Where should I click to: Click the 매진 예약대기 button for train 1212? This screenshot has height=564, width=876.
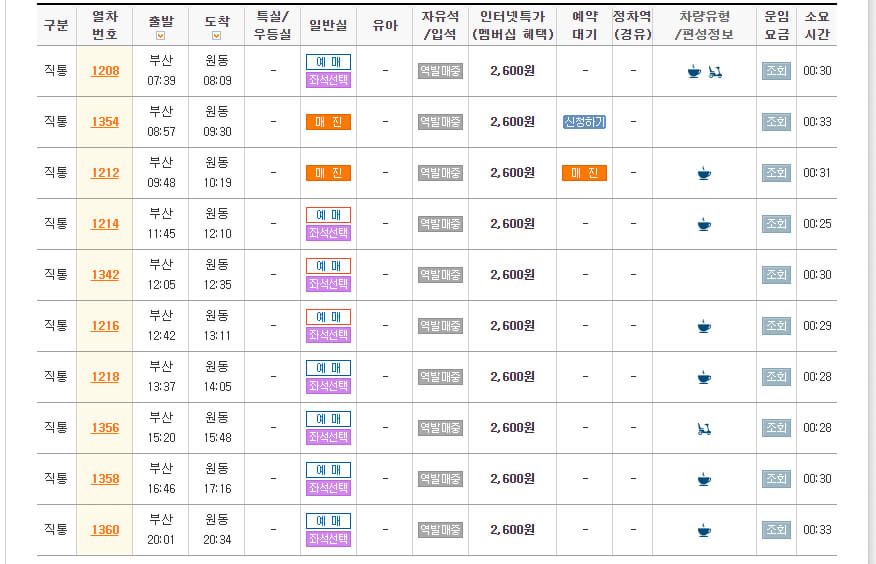click(584, 173)
